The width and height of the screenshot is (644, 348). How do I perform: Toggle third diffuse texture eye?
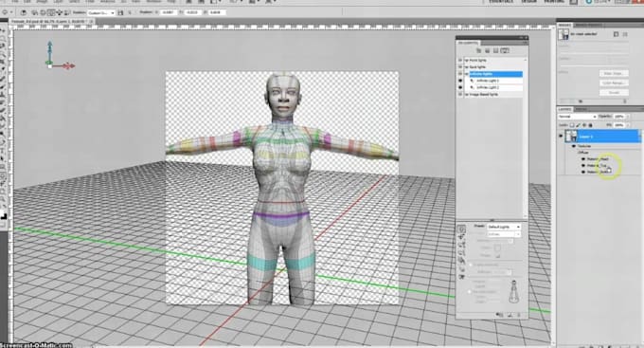(x=583, y=172)
